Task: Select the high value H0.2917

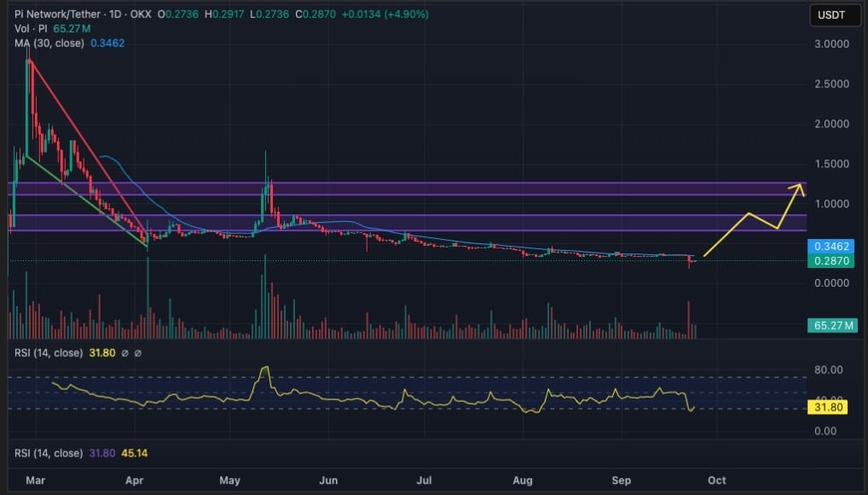Action: [224, 15]
